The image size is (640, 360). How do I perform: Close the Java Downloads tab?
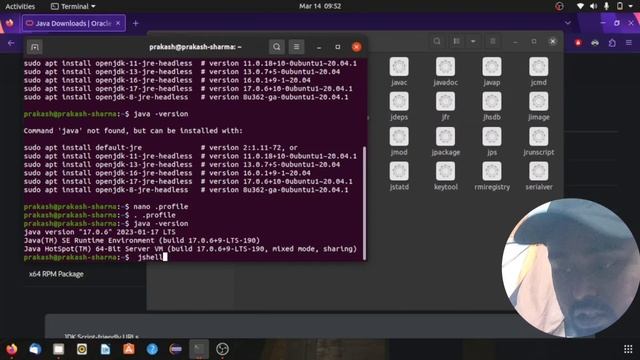[118, 23]
